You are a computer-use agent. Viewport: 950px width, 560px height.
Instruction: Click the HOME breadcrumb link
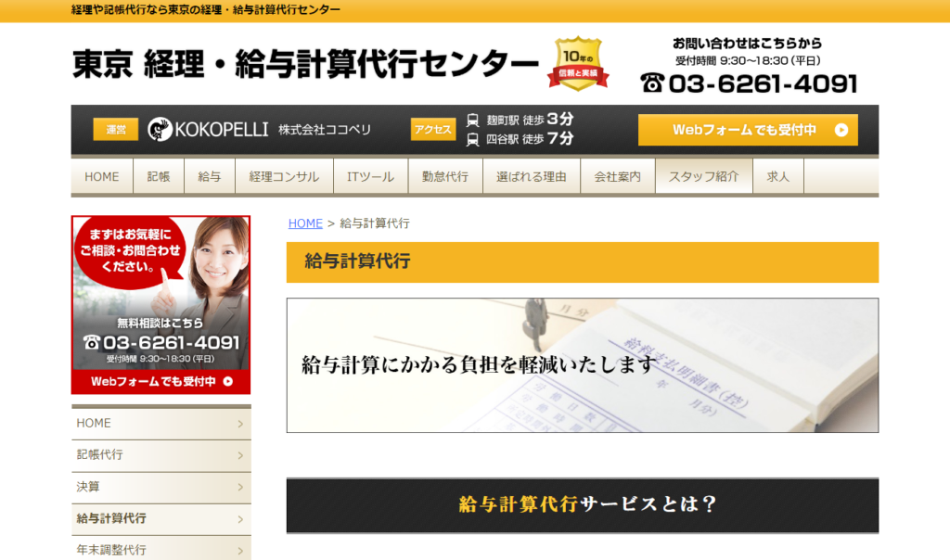point(305,223)
